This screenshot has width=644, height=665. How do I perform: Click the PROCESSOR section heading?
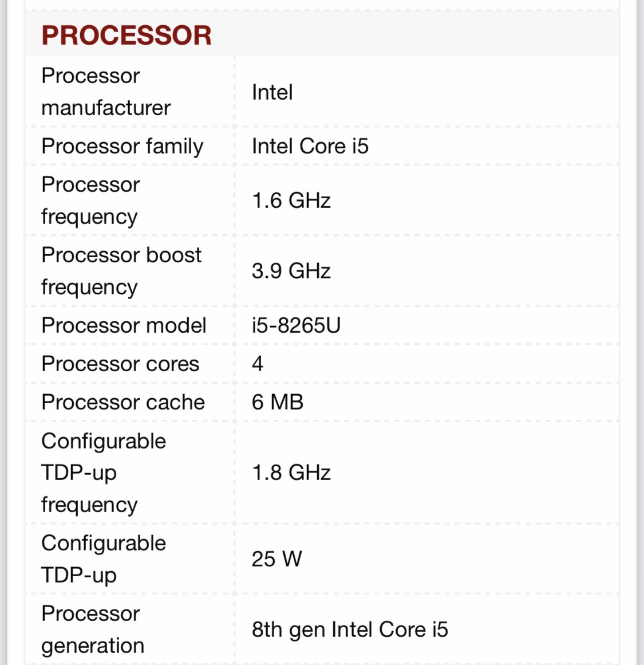(x=127, y=35)
